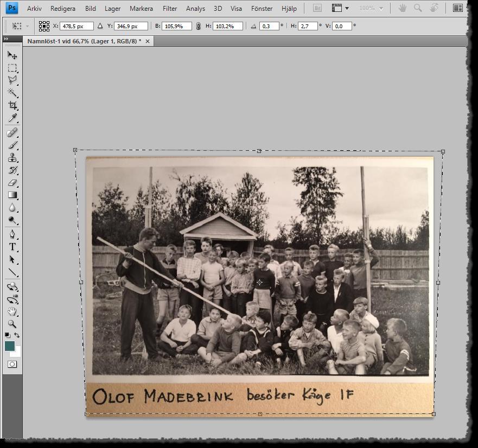
Task: Open the Hjälp menu
Action: coord(289,9)
